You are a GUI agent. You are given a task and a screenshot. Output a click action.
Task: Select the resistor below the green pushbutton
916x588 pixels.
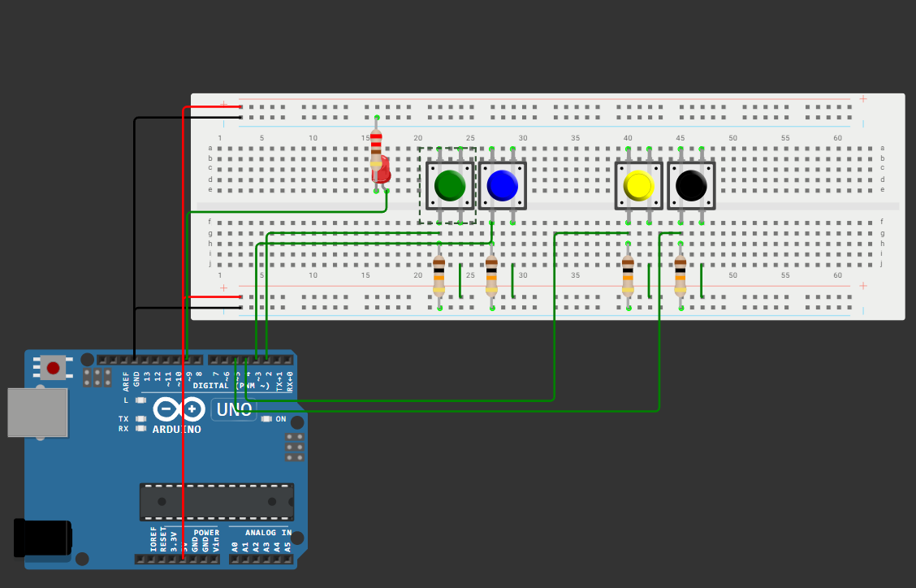(439, 275)
